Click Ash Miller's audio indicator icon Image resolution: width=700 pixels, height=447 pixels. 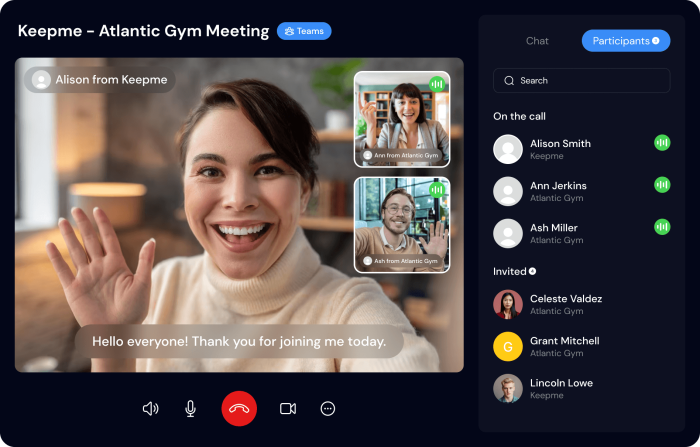662,227
